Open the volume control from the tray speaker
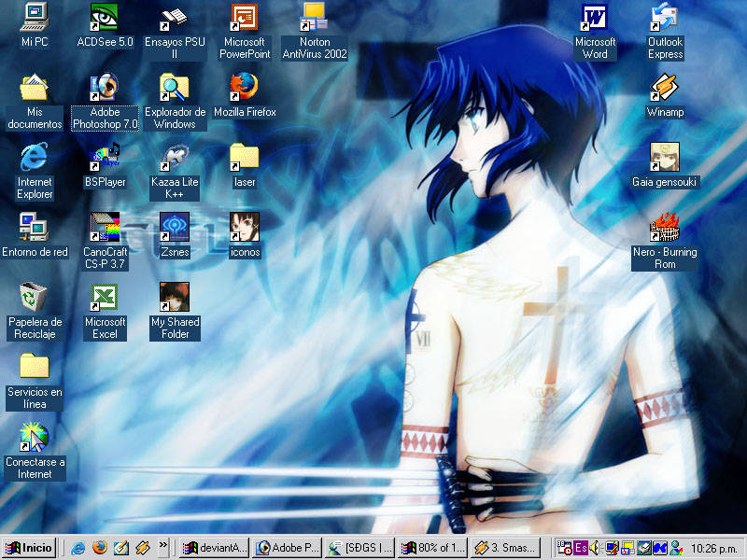The width and height of the screenshot is (747, 560). pyautogui.click(x=592, y=548)
